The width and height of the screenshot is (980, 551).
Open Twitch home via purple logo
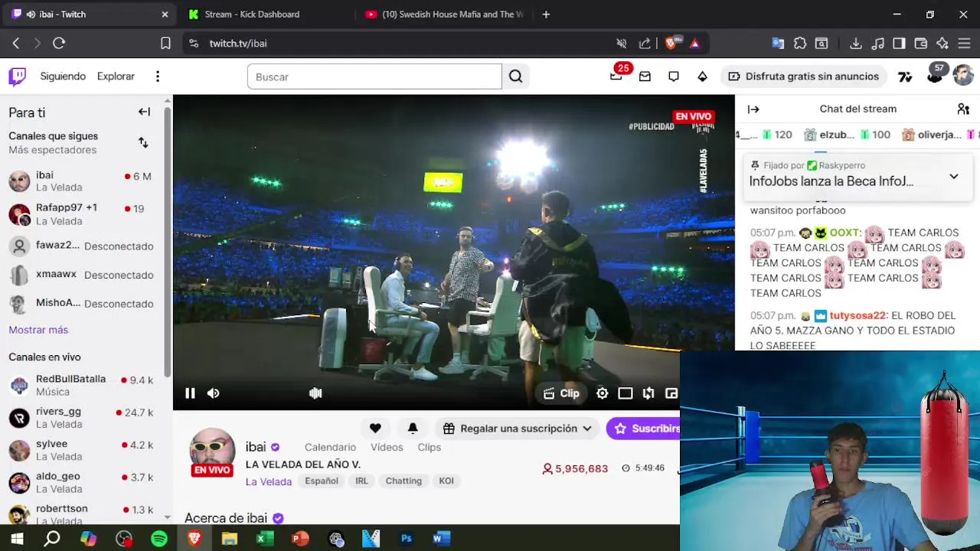17,77
